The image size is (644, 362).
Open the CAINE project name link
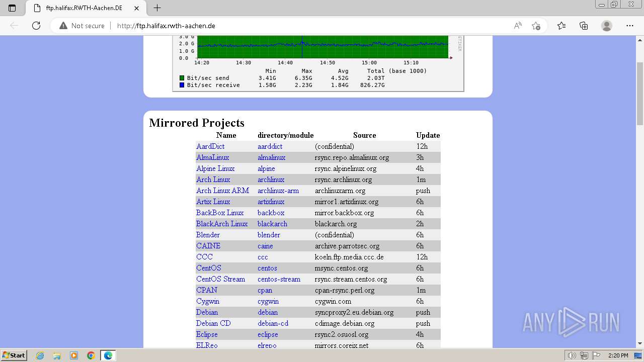coord(208,246)
